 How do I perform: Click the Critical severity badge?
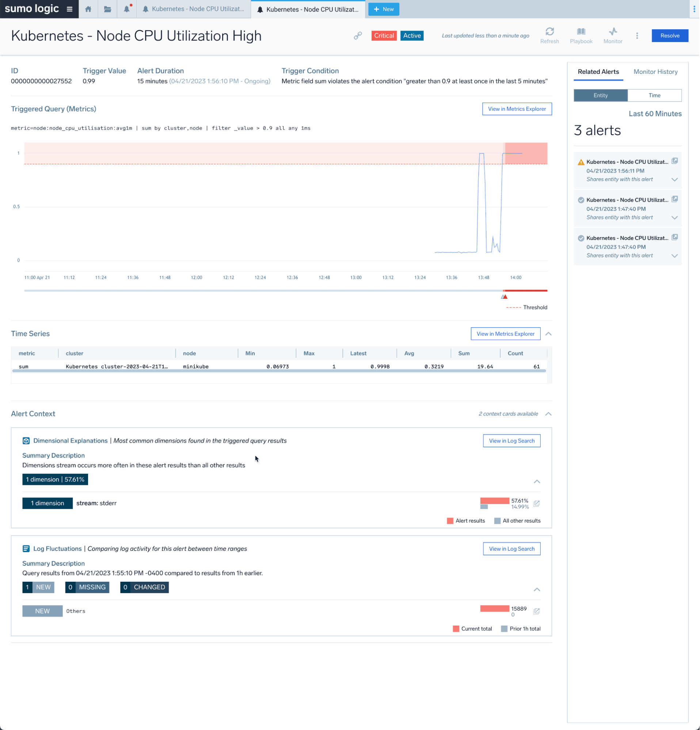(384, 36)
